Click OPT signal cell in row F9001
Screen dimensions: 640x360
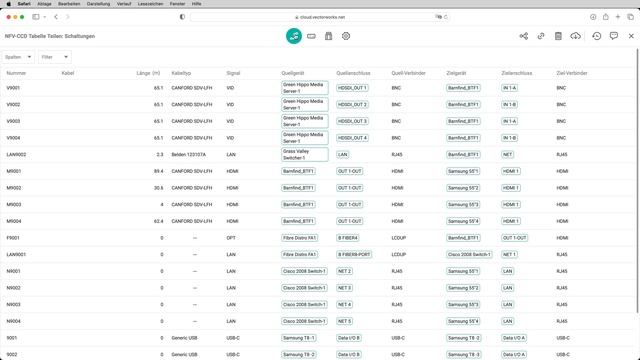click(x=231, y=238)
